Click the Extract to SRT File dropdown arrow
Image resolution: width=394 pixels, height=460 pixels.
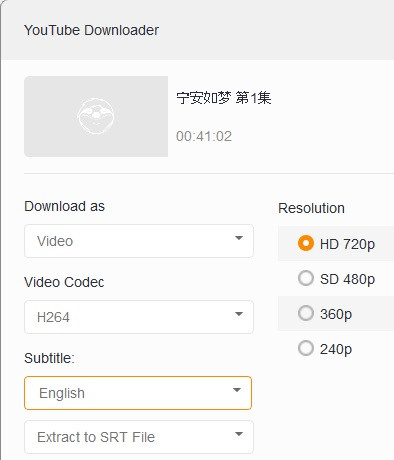[238, 434]
